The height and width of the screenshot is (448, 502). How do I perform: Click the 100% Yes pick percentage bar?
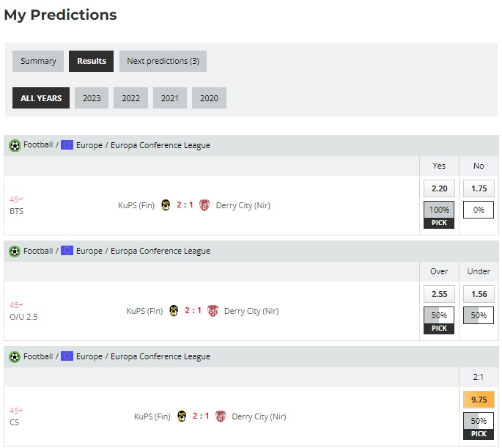coord(439,210)
